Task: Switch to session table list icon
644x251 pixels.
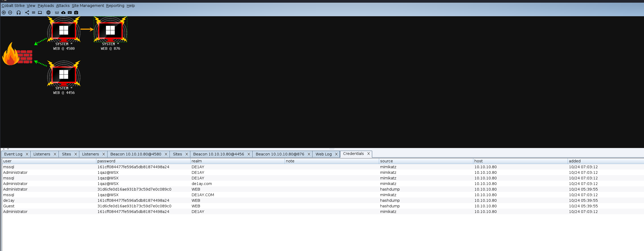Action: click(x=34, y=13)
